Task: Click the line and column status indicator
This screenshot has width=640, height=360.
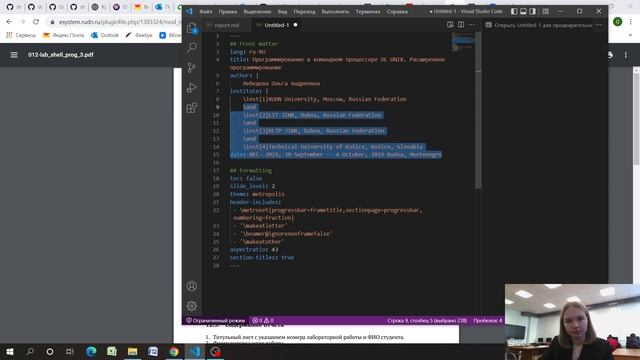Action: coord(427,320)
